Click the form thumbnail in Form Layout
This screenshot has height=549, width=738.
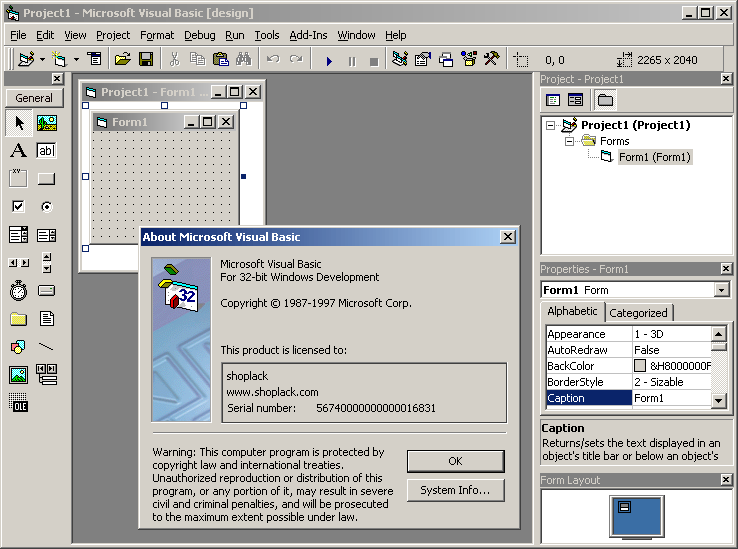pos(625,507)
